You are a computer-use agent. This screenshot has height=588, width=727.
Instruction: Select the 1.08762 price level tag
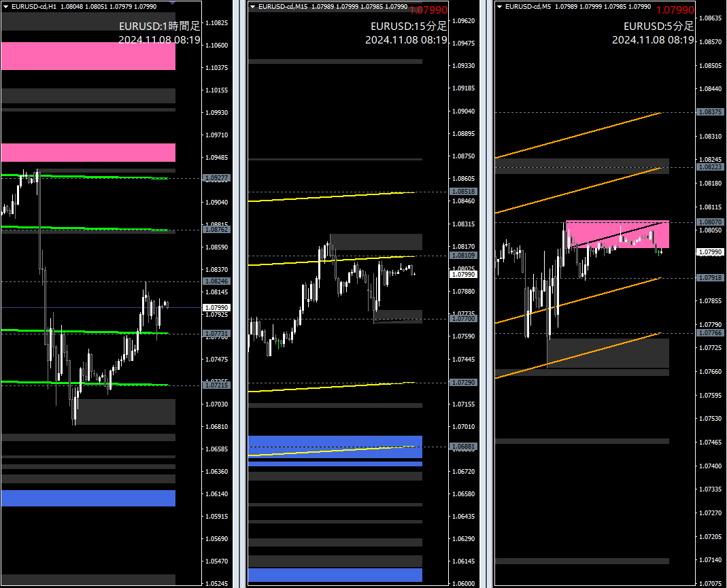[216, 229]
